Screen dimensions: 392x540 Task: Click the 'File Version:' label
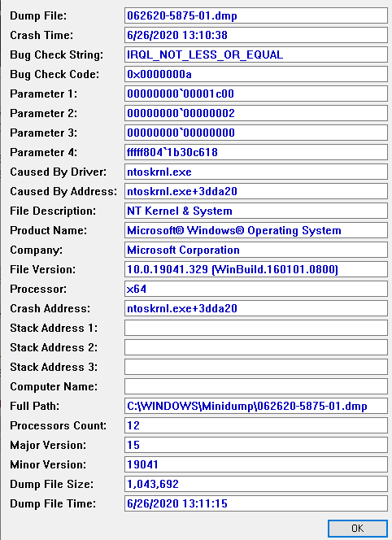coord(42,269)
